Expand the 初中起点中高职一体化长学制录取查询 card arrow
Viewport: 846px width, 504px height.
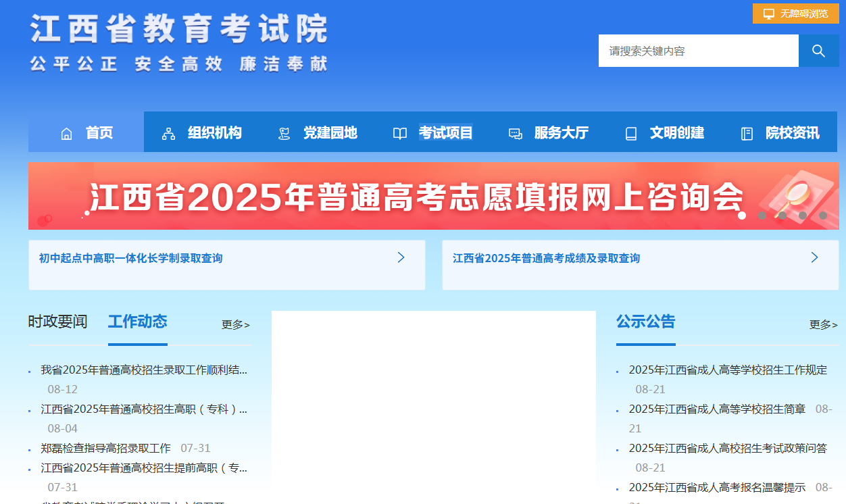pyautogui.click(x=401, y=257)
